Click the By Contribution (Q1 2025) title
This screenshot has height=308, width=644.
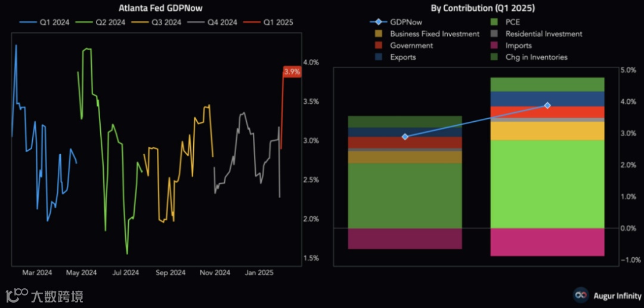coord(482,8)
